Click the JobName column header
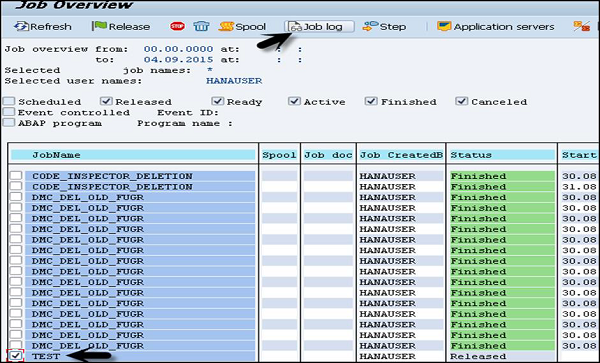The width and height of the screenshot is (600, 363). pos(133,155)
